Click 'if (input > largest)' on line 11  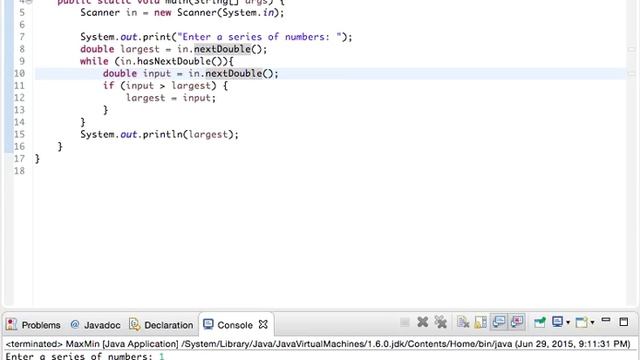click(x=160, y=86)
